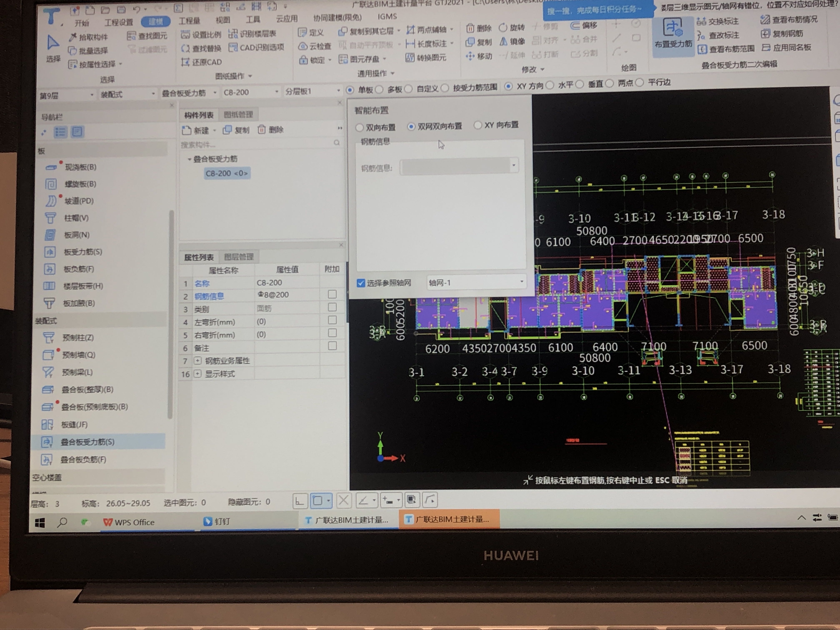Click 删除 delete in modify group
This screenshot has width=840, height=630.
click(479, 28)
